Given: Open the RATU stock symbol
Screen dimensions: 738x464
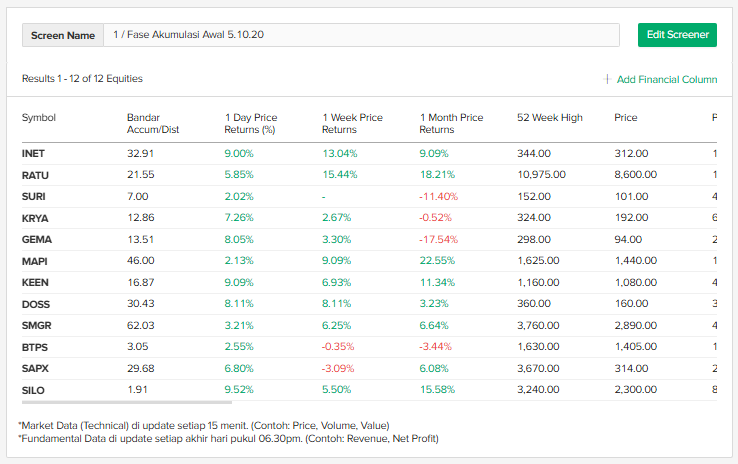Looking at the screenshot, I should (35, 175).
